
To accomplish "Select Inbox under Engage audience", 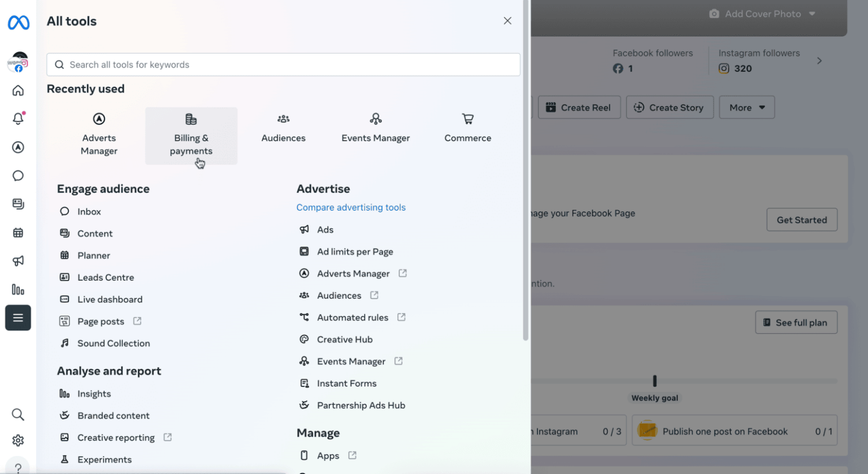I will (89, 211).
